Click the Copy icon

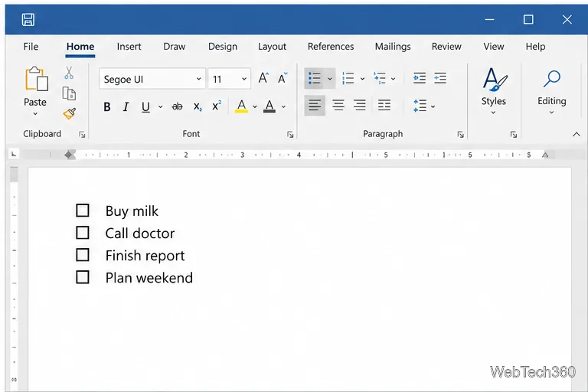69,93
